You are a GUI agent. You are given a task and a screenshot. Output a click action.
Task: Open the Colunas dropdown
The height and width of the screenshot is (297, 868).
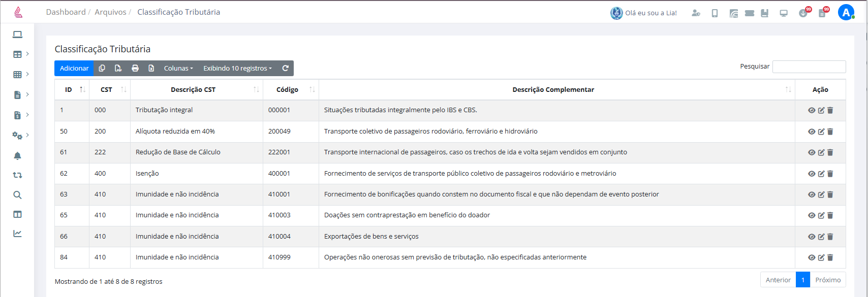pos(178,68)
